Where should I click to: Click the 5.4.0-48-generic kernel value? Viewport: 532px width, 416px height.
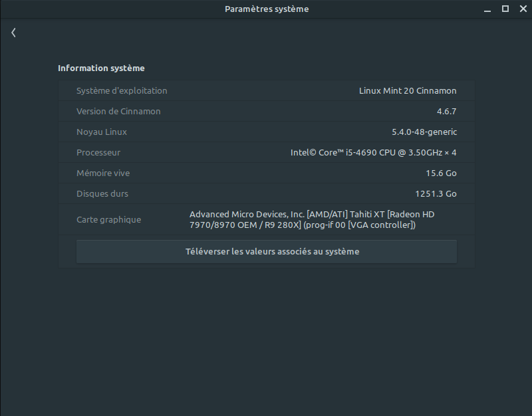pyautogui.click(x=424, y=132)
